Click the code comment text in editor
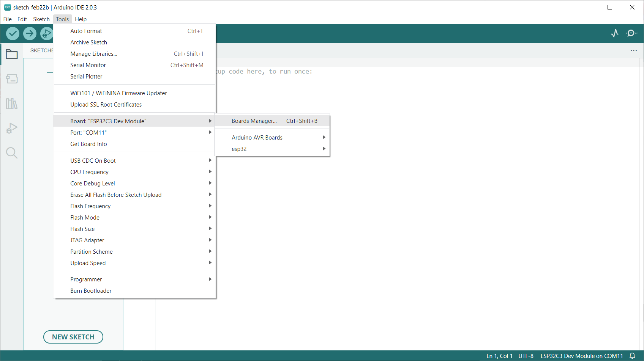Screen dimensions: 644x361 click(264, 71)
